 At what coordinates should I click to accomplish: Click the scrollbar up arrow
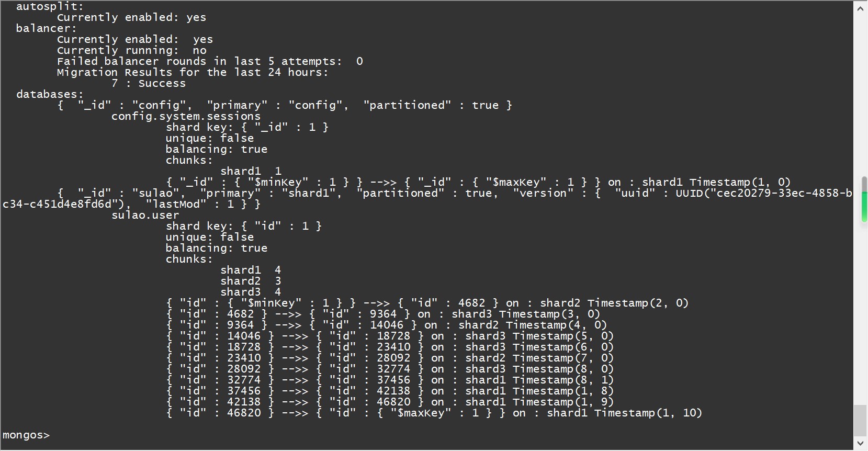[860, 7]
